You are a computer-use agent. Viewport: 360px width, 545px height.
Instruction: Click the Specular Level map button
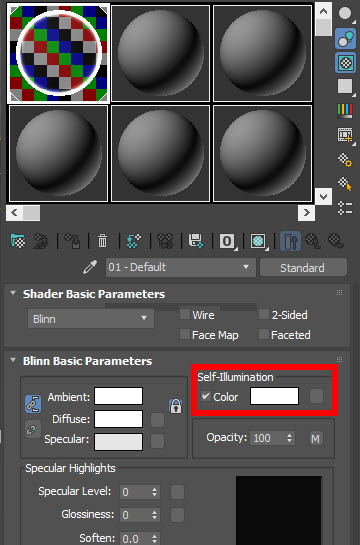[x=177, y=492]
